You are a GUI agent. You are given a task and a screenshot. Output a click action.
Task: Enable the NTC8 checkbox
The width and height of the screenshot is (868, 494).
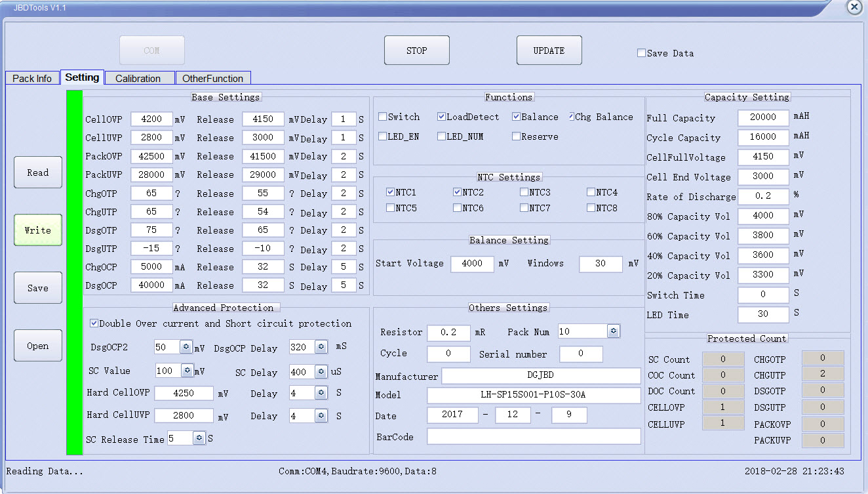591,208
